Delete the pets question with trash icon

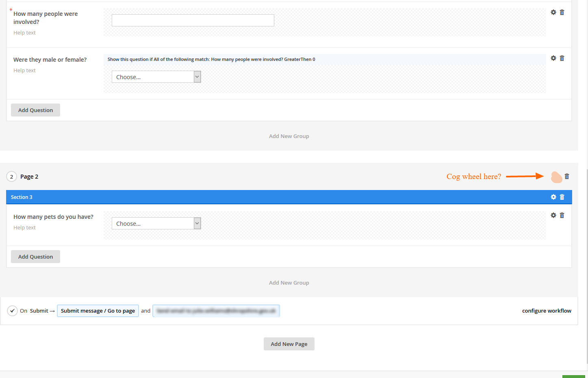click(562, 215)
